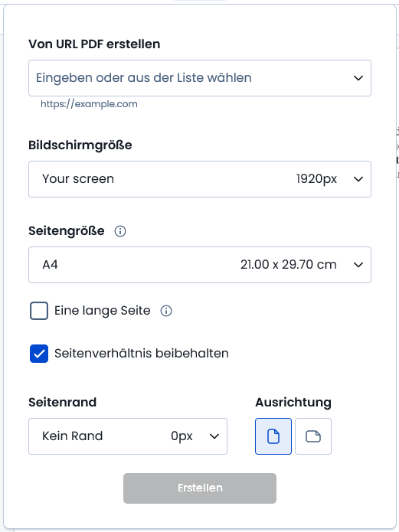Focus the URL input field
Viewport: 399px width, 532px height.
click(x=190, y=78)
